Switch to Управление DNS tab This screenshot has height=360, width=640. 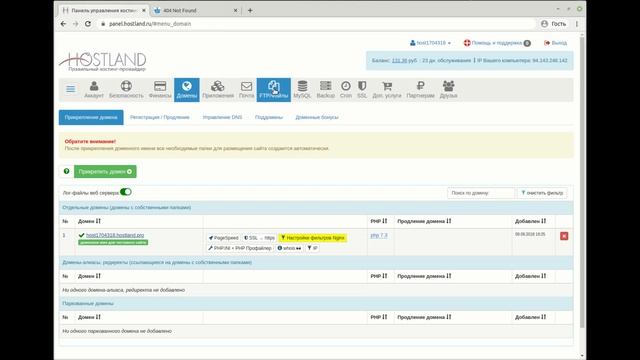(222, 117)
